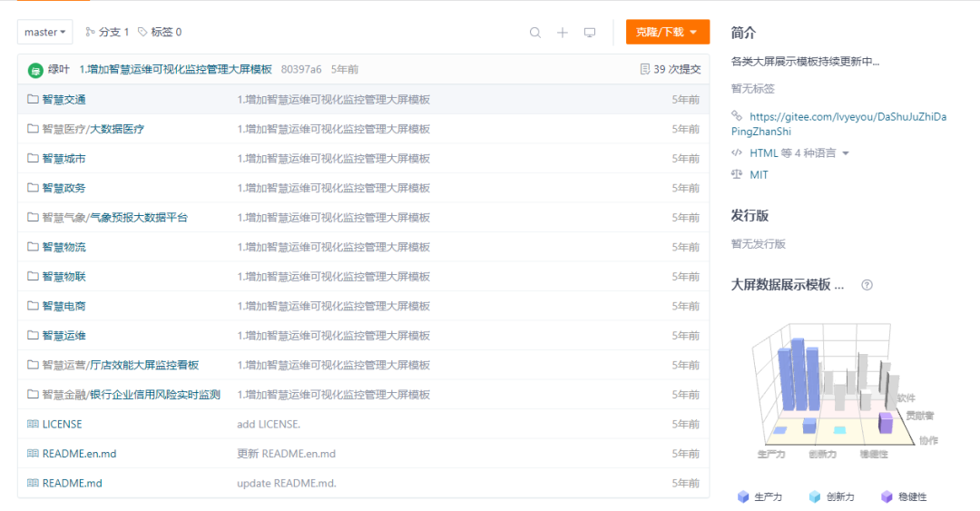
Task: Expand the 克隆/下载 dropdown button
Action: 667,32
